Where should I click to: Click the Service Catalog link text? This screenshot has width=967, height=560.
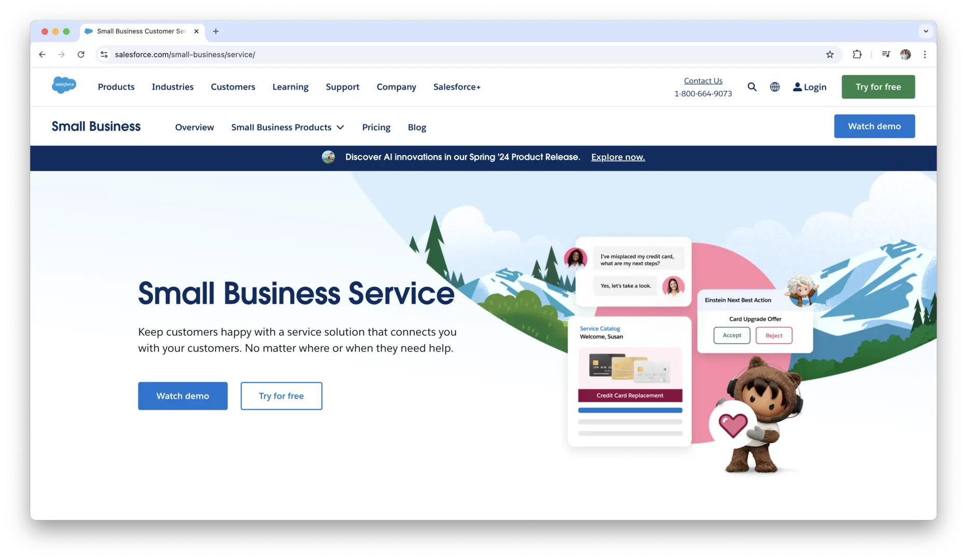point(600,328)
